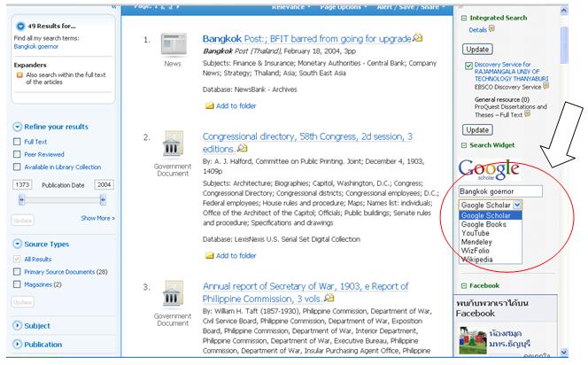This screenshot has width=588, height=365.
Task: Check the Peer Reviewed option
Action: 17,154
